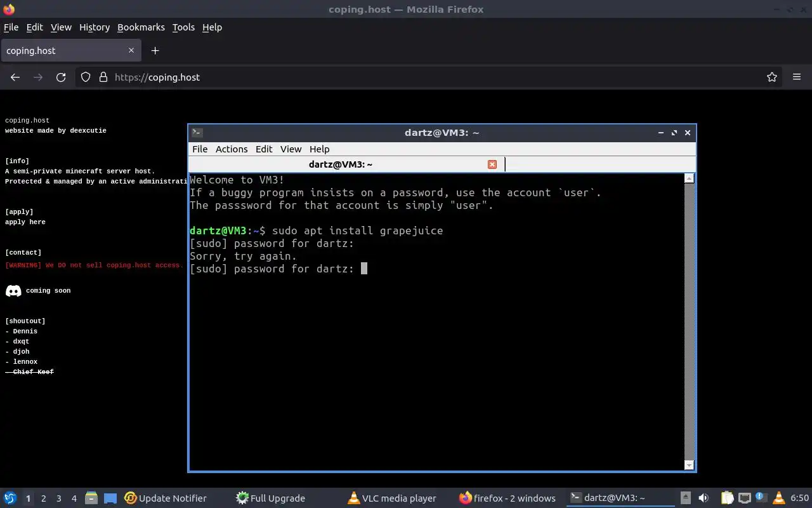The height and width of the screenshot is (508, 812).
Task: Click the show desktop taskbar icon
Action: click(x=110, y=498)
